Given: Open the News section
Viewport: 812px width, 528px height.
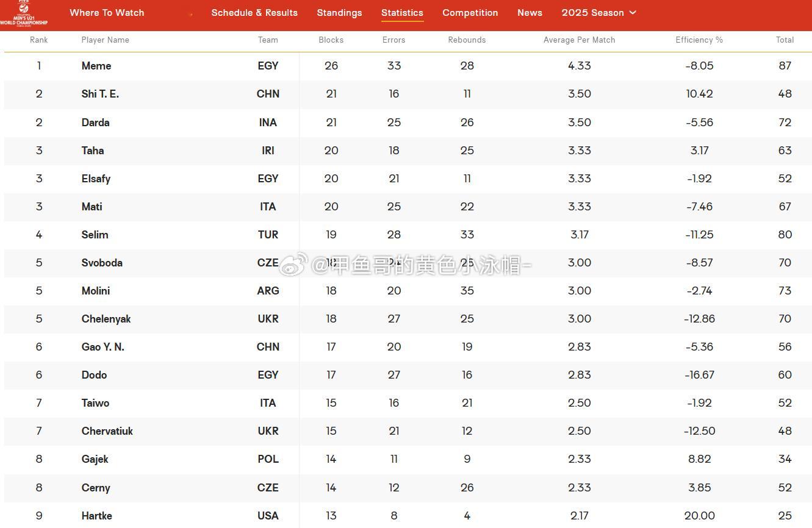Looking at the screenshot, I should pos(530,13).
